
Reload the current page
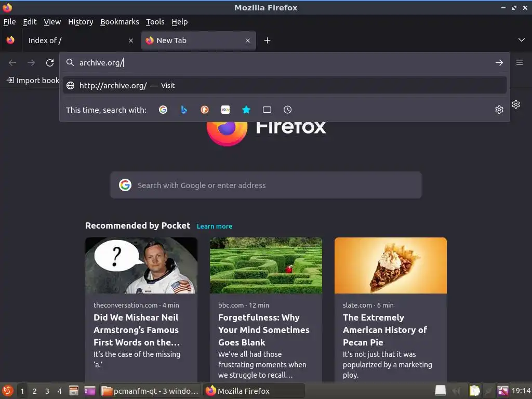(x=50, y=63)
